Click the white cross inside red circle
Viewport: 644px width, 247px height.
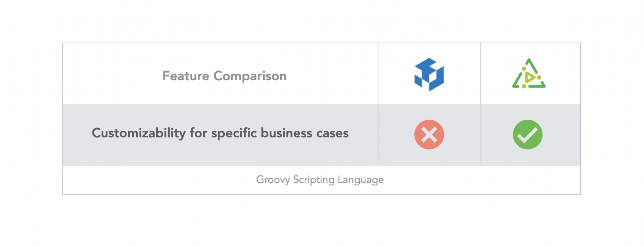429,135
